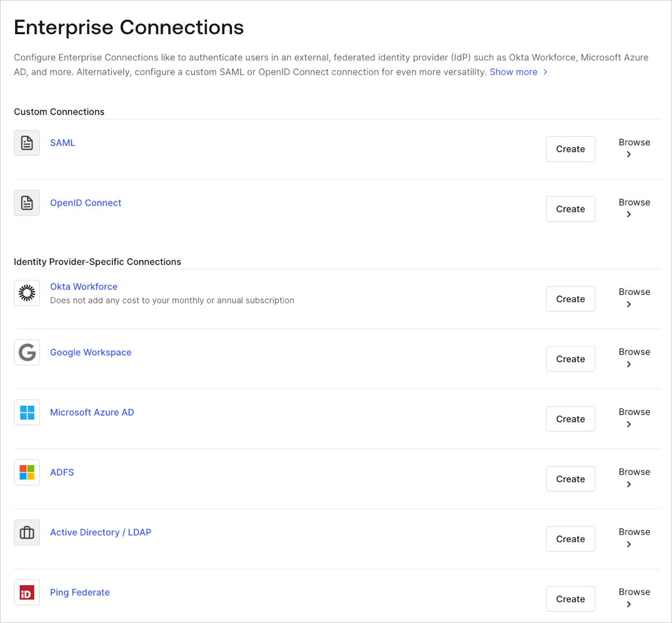
Task: Create a new SAML connection
Action: 570,149
